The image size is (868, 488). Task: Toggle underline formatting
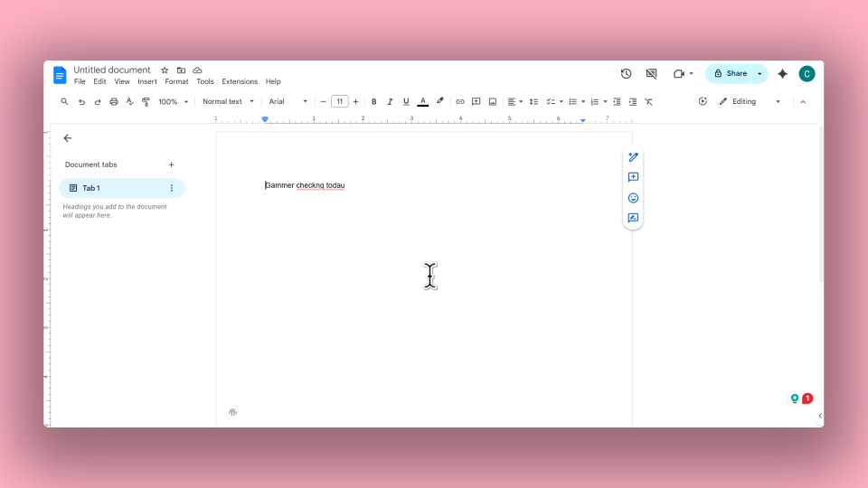406,102
